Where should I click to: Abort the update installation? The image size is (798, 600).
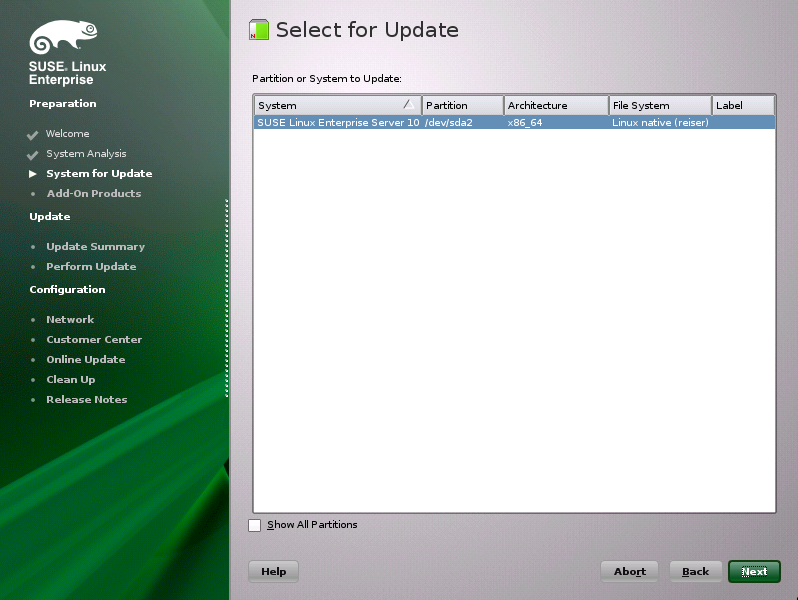pyautogui.click(x=630, y=572)
